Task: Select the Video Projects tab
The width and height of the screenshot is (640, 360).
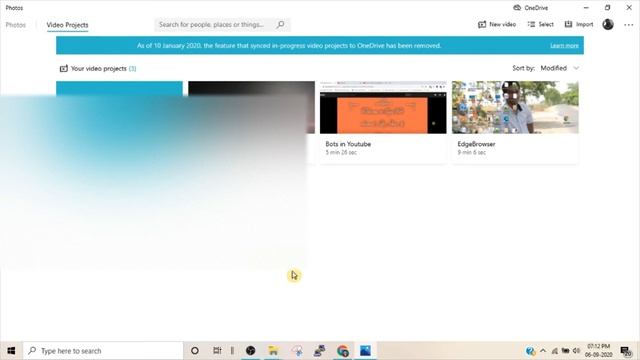Action: [x=67, y=25]
